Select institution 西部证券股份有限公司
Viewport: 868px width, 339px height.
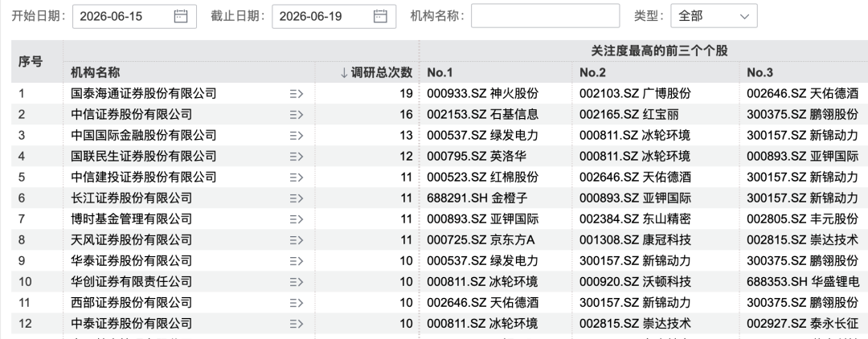(x=132, y=303)
